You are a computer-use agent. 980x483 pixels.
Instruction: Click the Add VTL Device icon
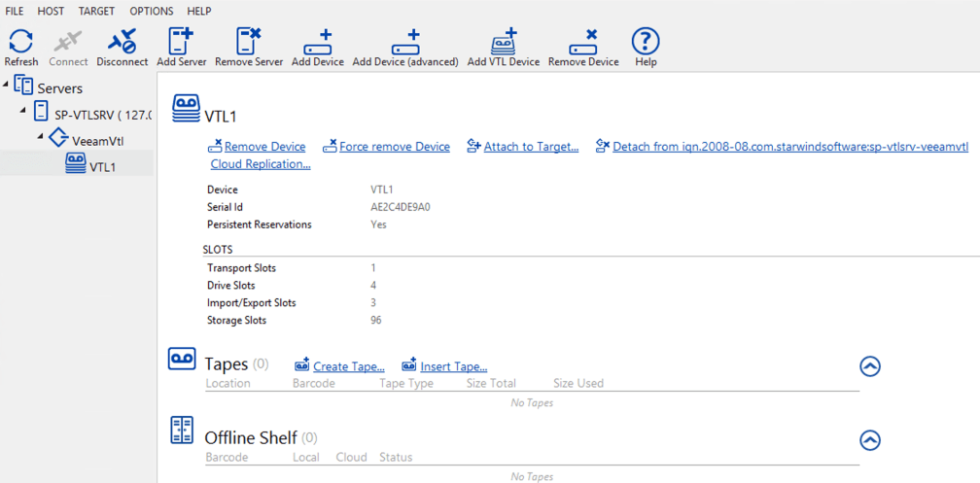point(504,41)
